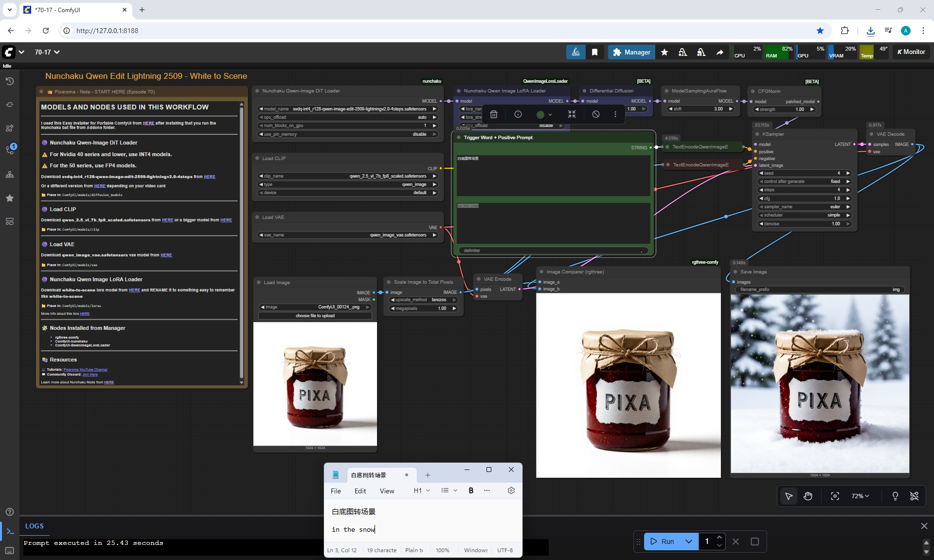This screenshot has width=934, height=560.
Task: Expand the Run button dropdown arrow
Action: pyautogui.click(x=688, y=542)
